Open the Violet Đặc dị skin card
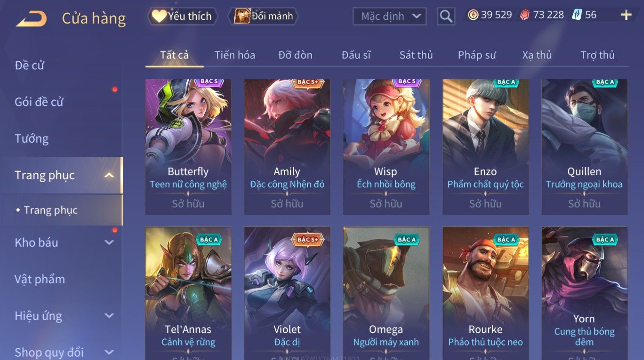This screenshot has height=360, width=644. point(287,293)
